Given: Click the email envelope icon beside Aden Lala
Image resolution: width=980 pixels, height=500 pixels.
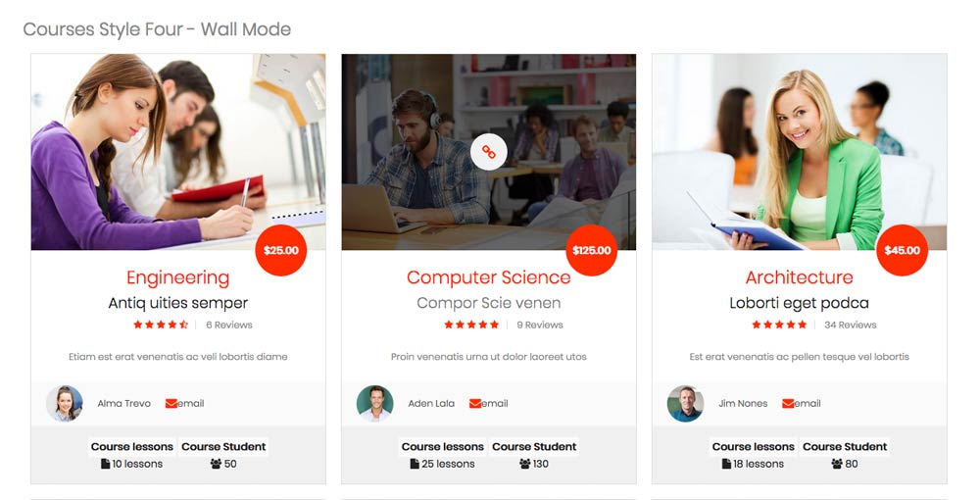Looking at the screenshot, I should coord(475,404).
